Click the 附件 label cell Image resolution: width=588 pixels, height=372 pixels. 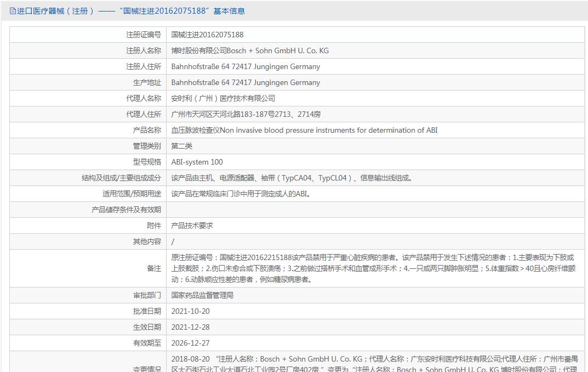coord(88,226)
